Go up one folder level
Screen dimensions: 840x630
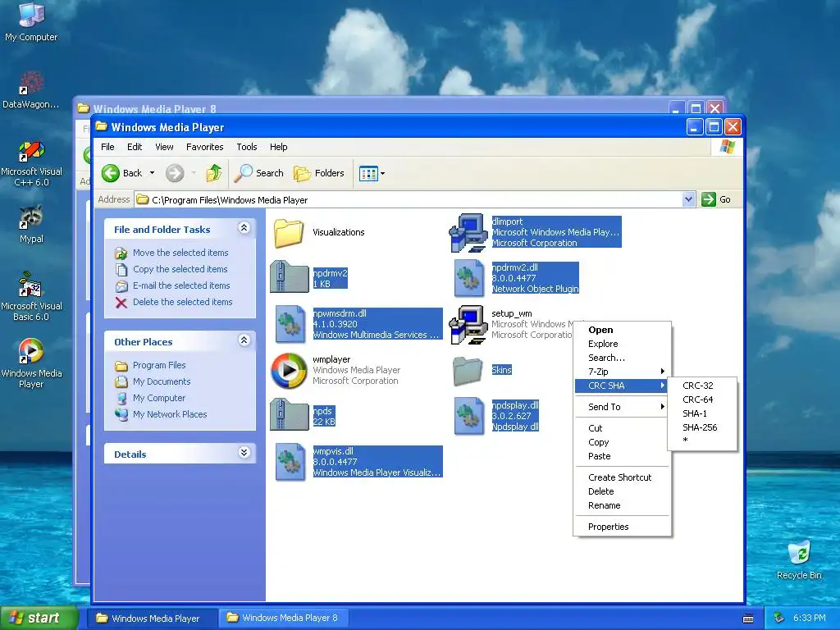click(x=214, y=173)
